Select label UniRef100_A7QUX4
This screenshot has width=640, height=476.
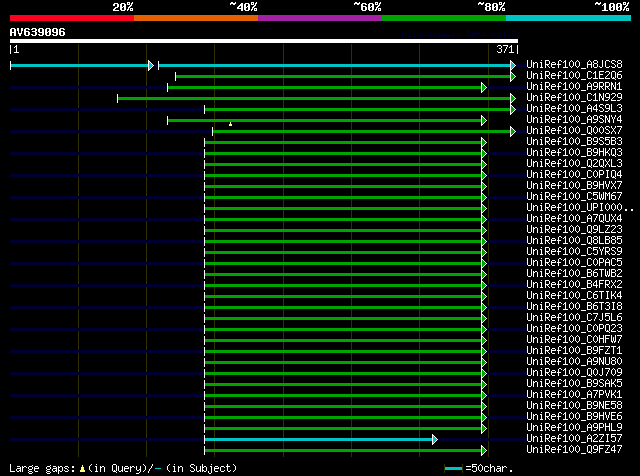click(574, 219)
